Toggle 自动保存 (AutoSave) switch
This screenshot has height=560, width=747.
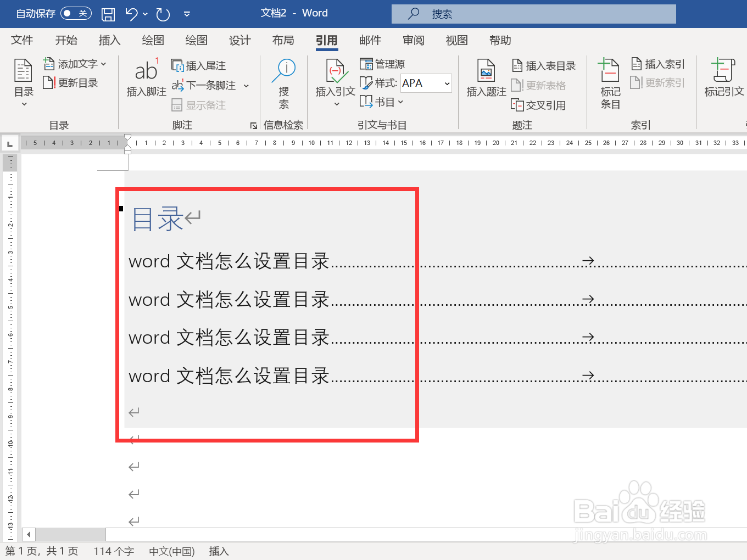[x=76, y=13]
